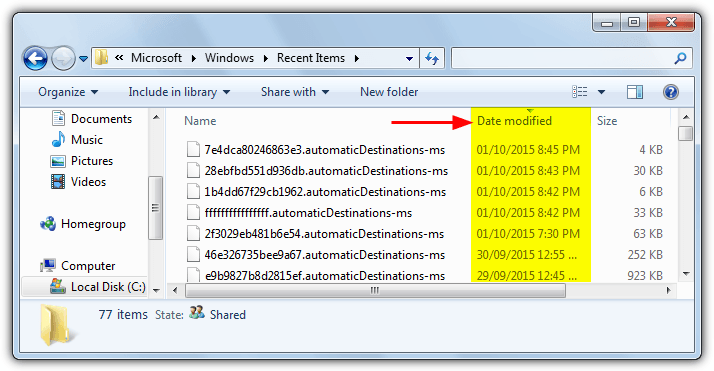Select Recent Items in the address breadcrumb
Image resolution: width=714 pixels, height=371 pixels.
(311, 58)
